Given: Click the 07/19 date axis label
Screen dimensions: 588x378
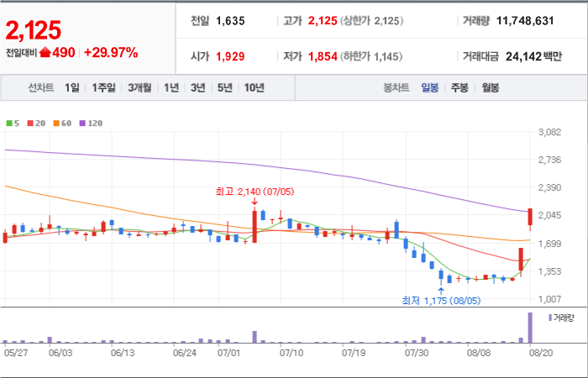Looking at the screenshot, I should click(x=354, y=354).
